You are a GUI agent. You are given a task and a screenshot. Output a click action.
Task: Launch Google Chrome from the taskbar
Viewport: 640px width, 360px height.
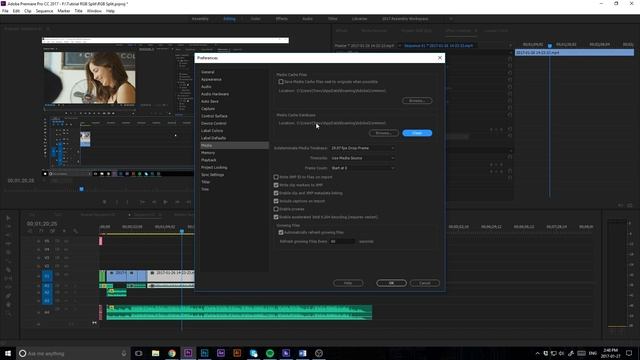(x=172, y=353)
